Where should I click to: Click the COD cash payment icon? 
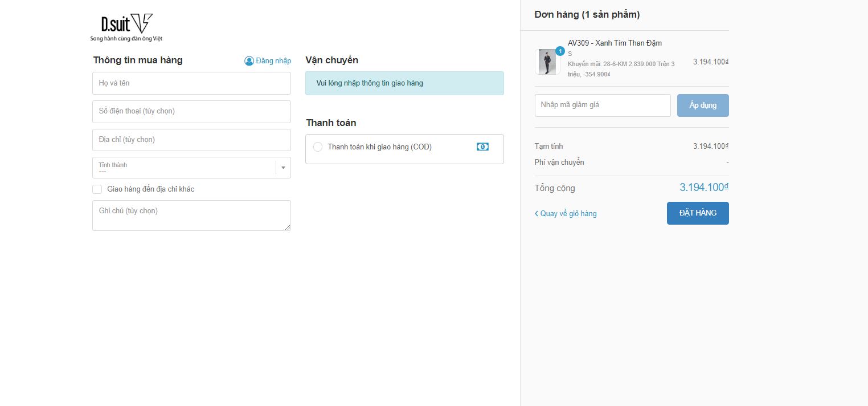(x=482, y=147)
